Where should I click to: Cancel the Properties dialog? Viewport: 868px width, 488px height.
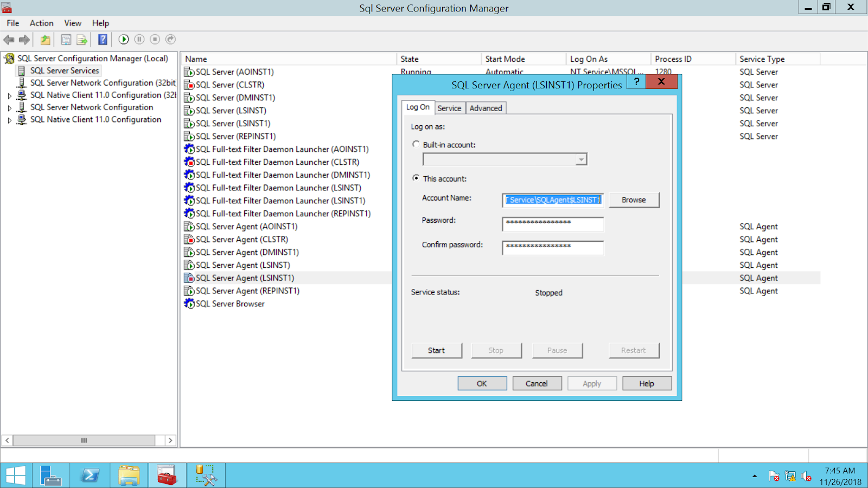pos(537,383)
